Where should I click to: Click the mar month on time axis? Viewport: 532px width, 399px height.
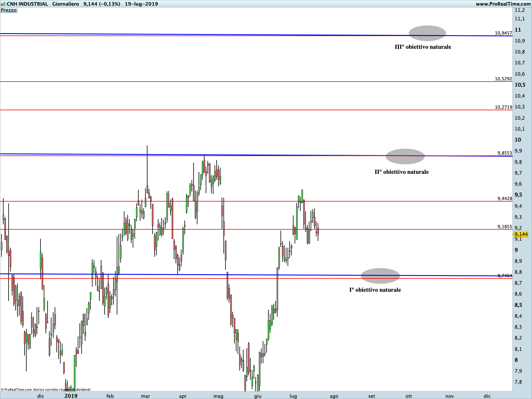pyautogui.click(x=145, y=396)
